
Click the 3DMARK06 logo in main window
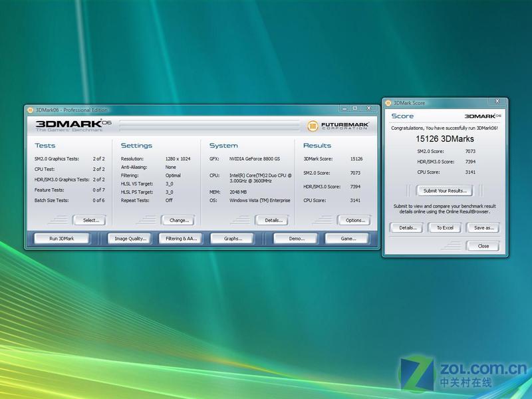(x=73, y=126)
